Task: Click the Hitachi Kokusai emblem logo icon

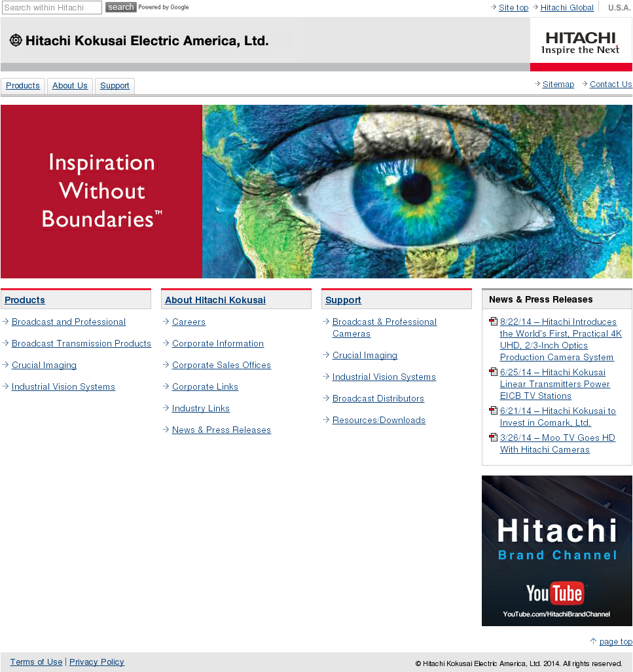Action: click(16, 41)
